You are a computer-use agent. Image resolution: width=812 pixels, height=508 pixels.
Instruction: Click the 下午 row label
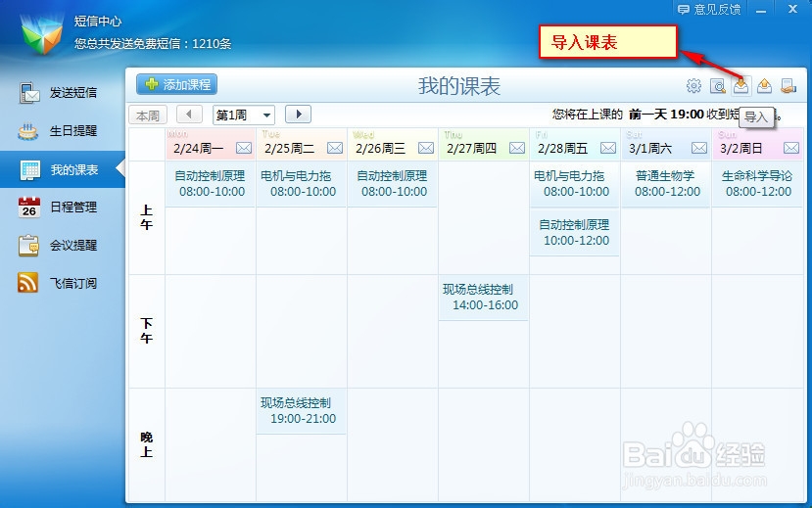pyautogui.click(x=147, y=331)
